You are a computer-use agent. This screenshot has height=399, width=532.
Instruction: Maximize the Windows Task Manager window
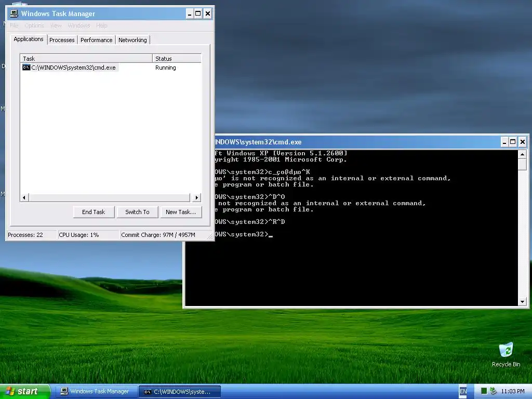coord(198,14)
